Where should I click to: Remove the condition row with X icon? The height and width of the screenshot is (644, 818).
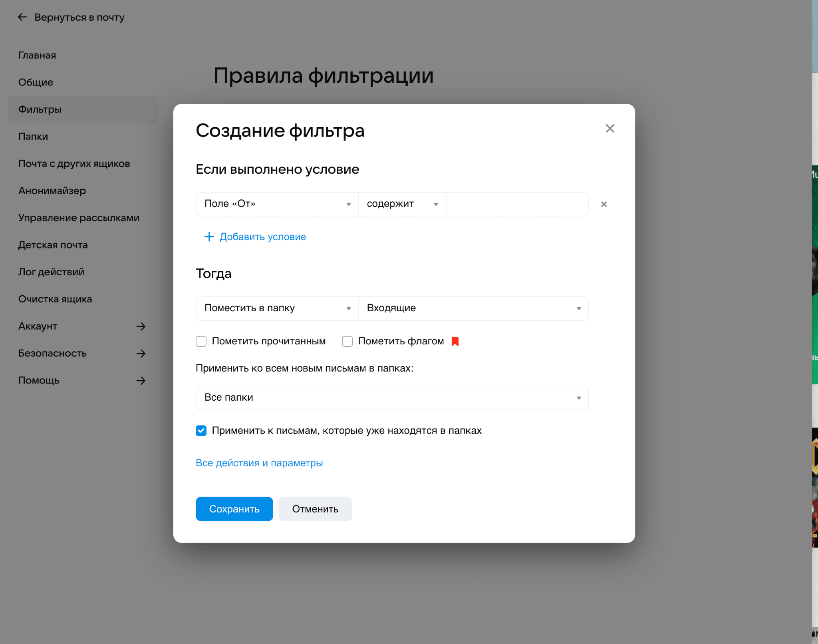point(604,204)
